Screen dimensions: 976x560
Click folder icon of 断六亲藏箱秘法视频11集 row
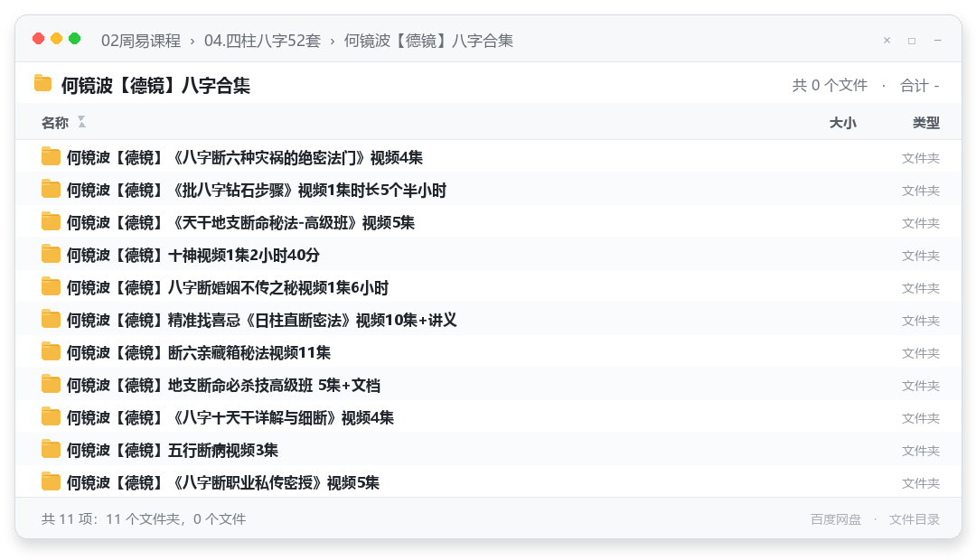pos(51,351)
